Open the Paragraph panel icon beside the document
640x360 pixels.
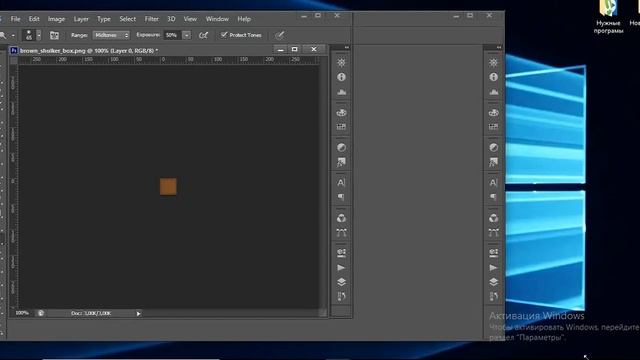[342, 197]
